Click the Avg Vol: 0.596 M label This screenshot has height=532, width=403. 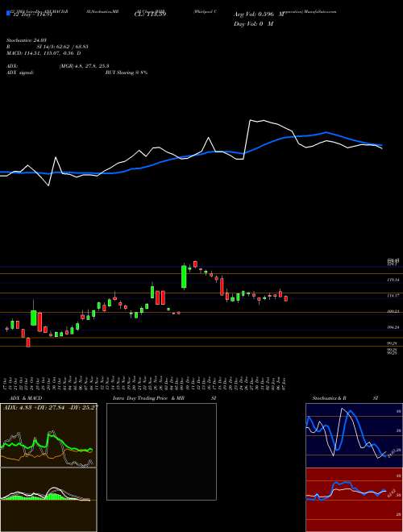click(x=259, y=15)
